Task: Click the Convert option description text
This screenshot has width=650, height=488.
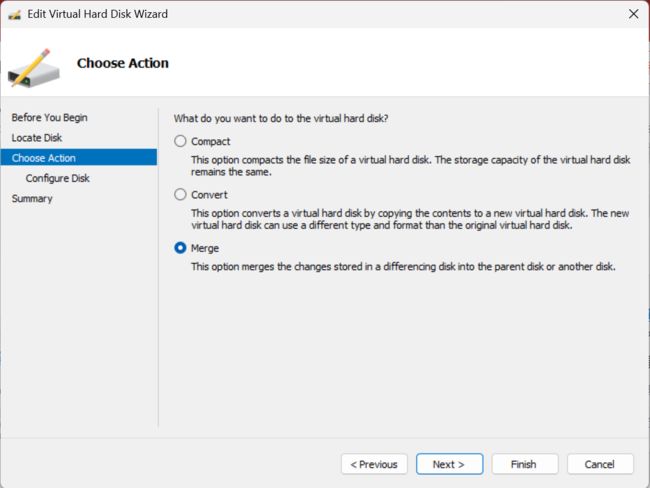Action: [410, 219]
